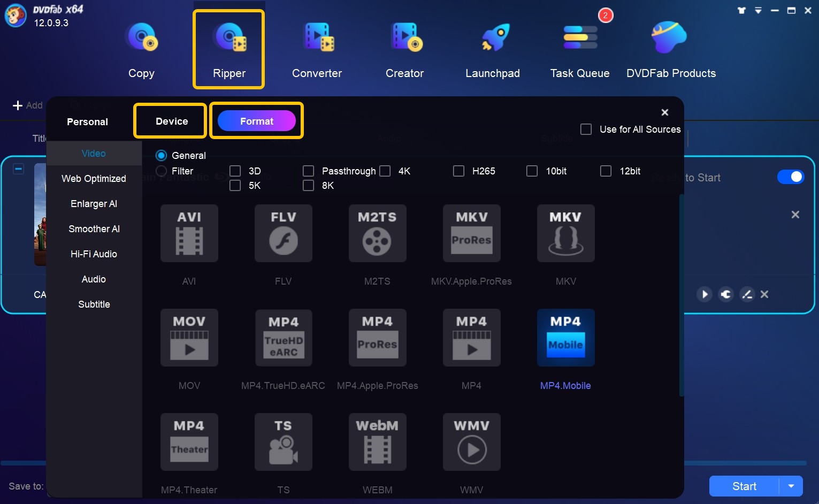Screen dimensions: 819x504
Task: Open the Ripper module
Action: point(229,50)
